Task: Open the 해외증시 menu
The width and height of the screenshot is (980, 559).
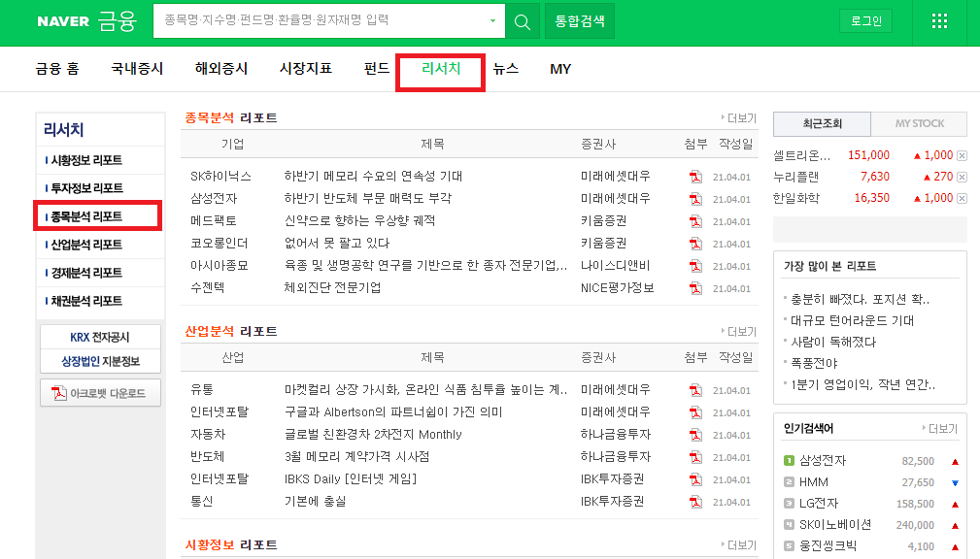Action: (221, 69)
